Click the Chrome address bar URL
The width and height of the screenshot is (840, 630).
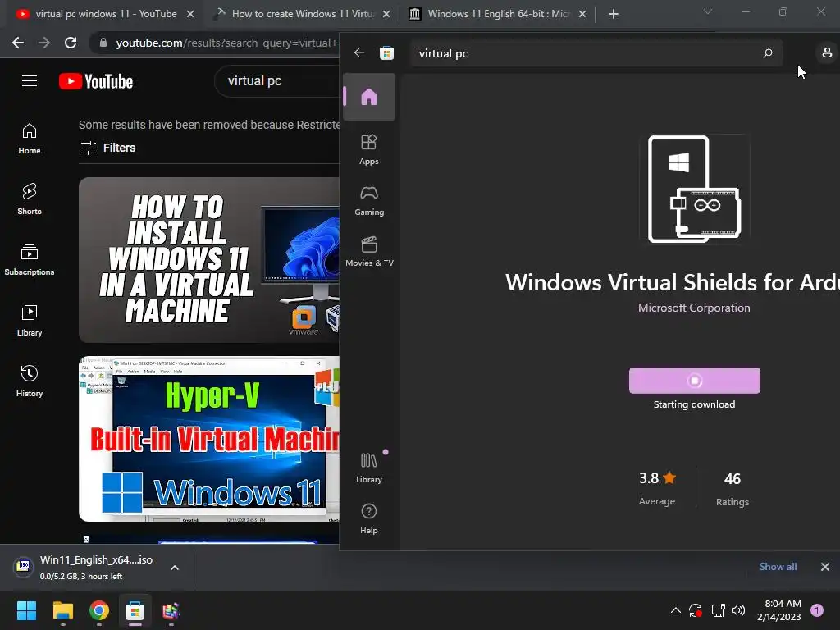[x=226, y=43]
